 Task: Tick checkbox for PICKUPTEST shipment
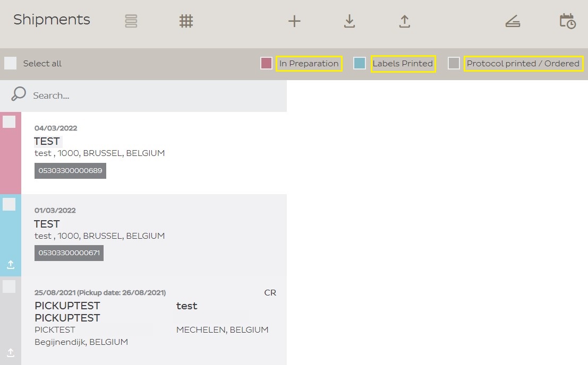point(9,286)
